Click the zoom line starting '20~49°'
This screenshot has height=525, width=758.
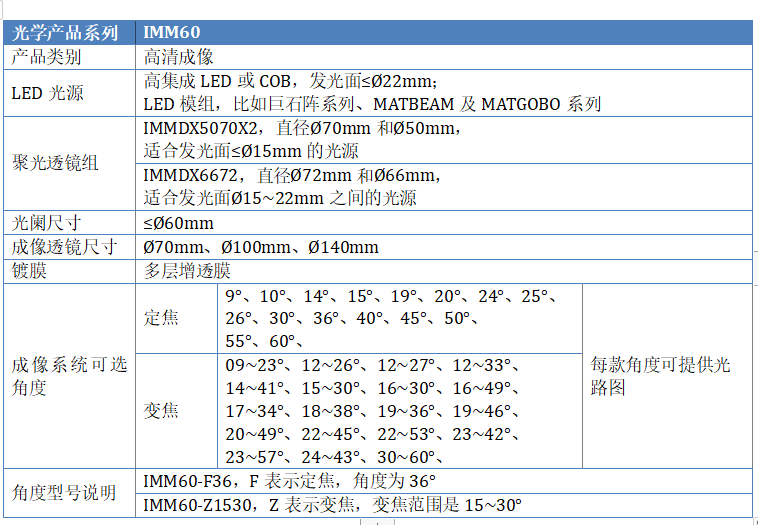(372, 435)
